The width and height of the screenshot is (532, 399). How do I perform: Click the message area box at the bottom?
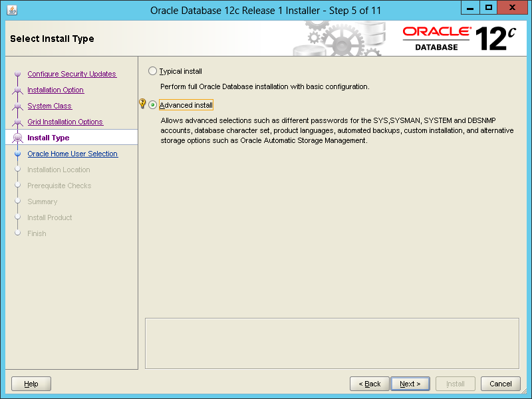point(332,343)
